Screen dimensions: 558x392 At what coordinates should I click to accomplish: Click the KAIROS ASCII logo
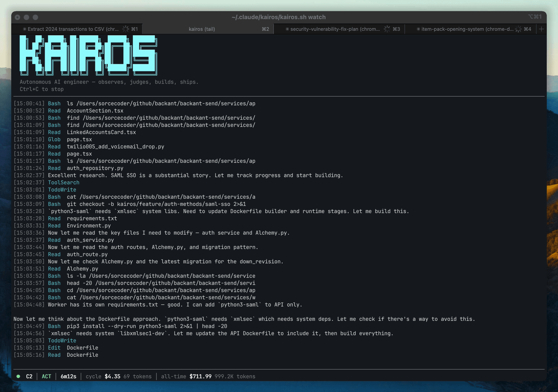[x=88, y=55]
